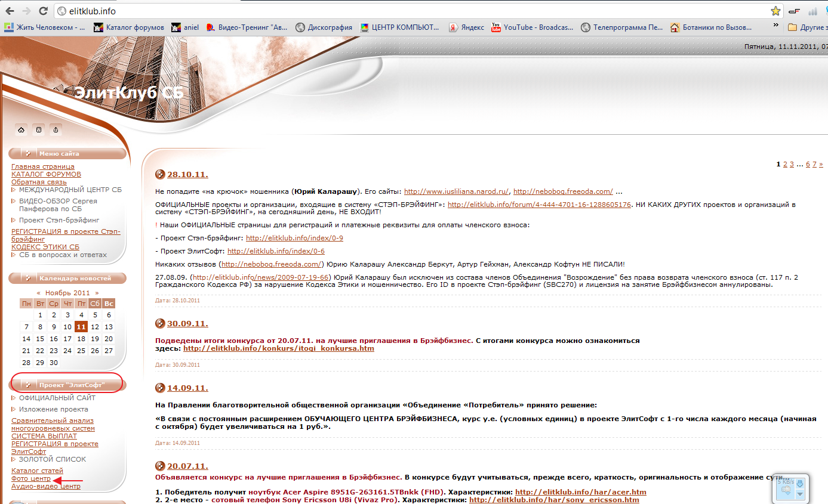Open the elitklub.info/index/0-9 link
This screenshot has width=828, height=504.
click(294, 238)
